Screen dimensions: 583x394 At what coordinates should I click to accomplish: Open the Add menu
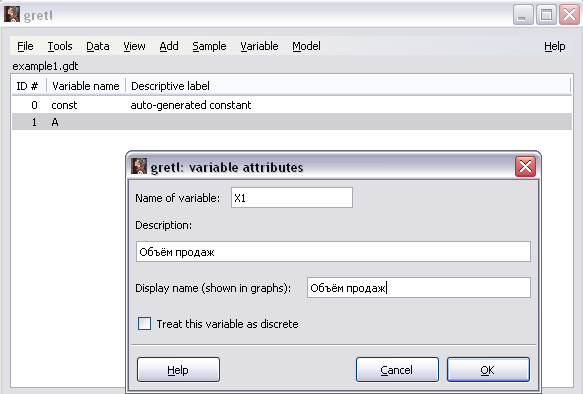point(169,46)
